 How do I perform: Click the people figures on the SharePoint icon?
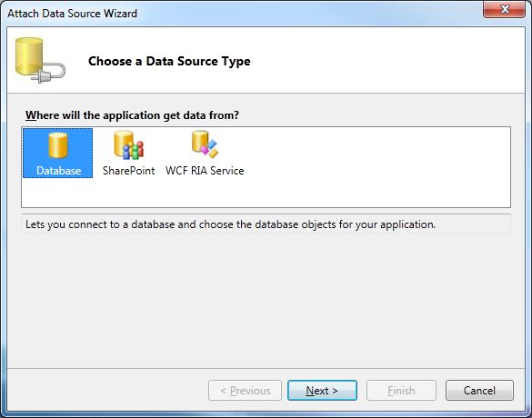[133, 150]
